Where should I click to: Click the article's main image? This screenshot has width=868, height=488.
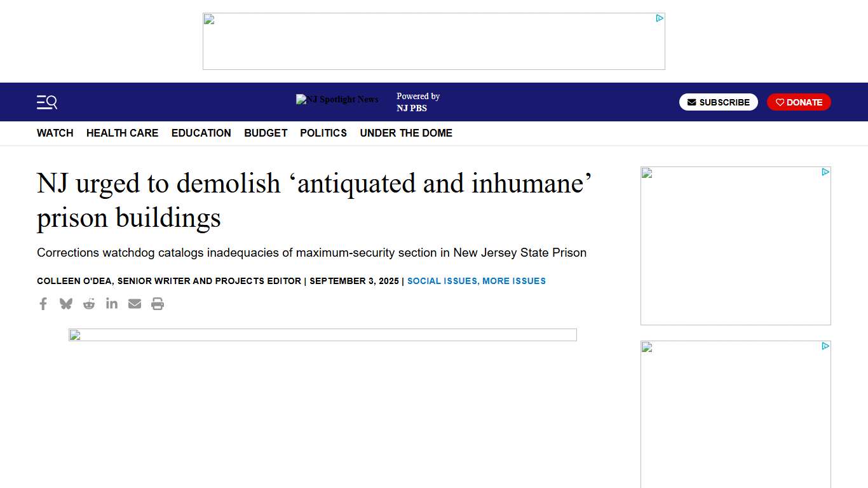click(x=323, y=335)
